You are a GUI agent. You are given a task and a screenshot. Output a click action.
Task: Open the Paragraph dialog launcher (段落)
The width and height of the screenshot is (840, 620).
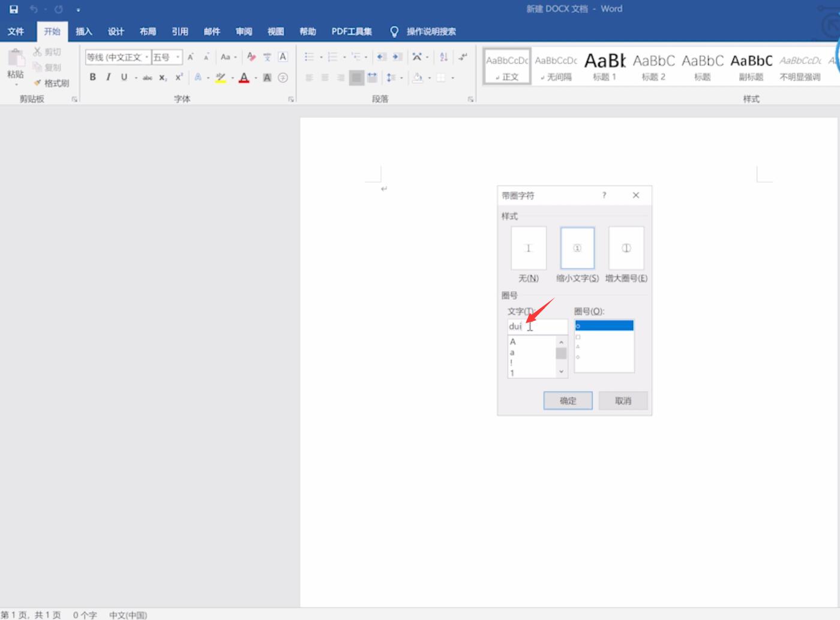point(470,100)
